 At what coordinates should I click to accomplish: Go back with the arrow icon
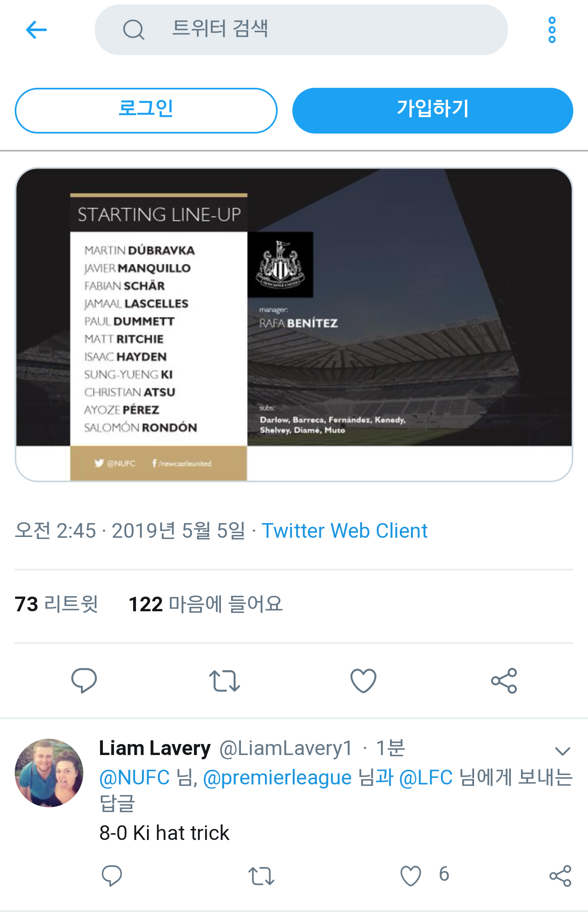point(36,30)
